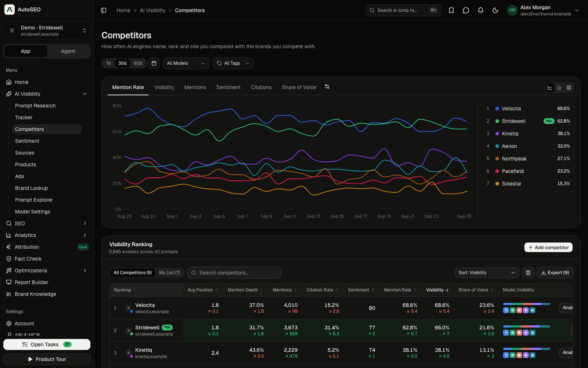Click Solestar yellow legend dot
Screen dimensions: 588x368
click(497, 184)
